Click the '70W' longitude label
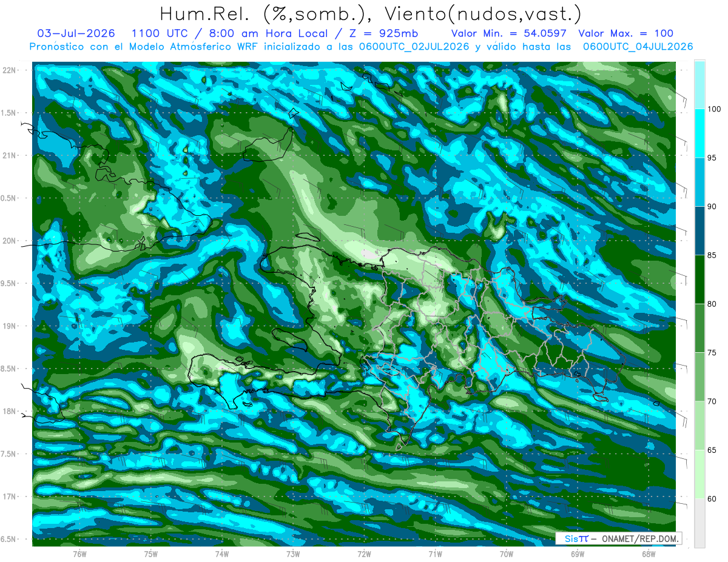The image size is (728, 562). [507, 554]
